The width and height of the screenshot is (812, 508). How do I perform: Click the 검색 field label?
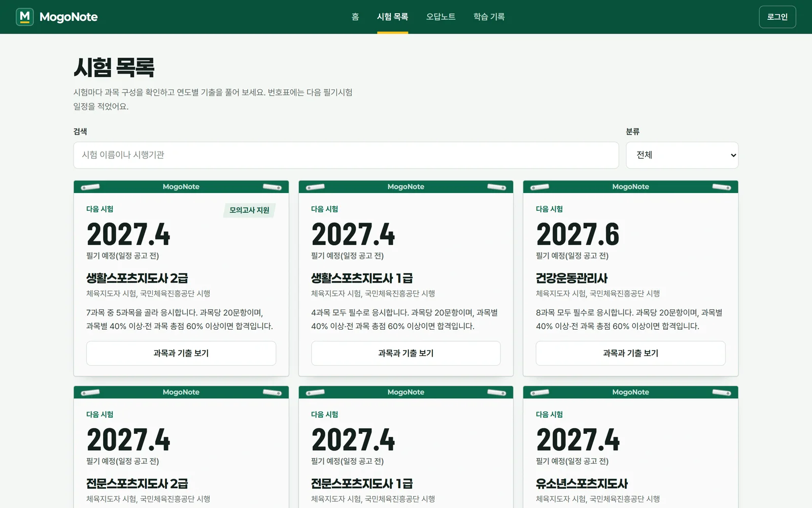(80, 132)
